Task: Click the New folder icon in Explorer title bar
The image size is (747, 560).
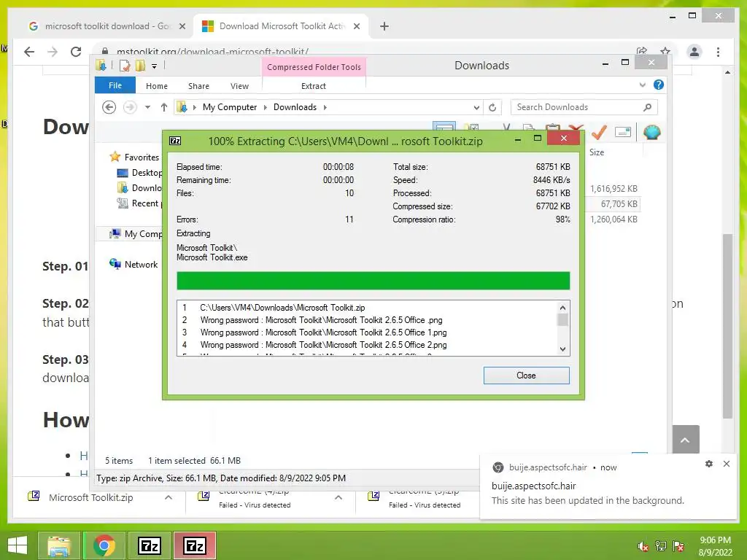Action: [x=140, y=66]
